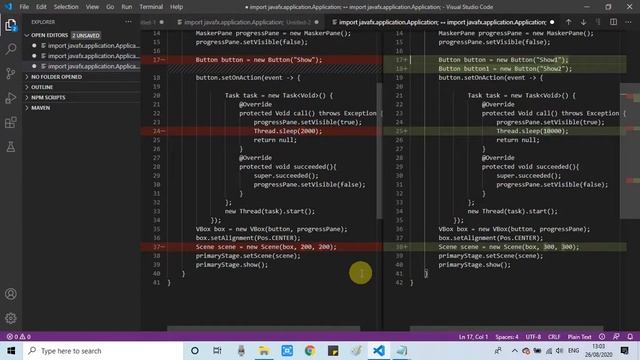Go to next change arrow
The width and height of the screenshot is (640, 360).
click(584, 22)
